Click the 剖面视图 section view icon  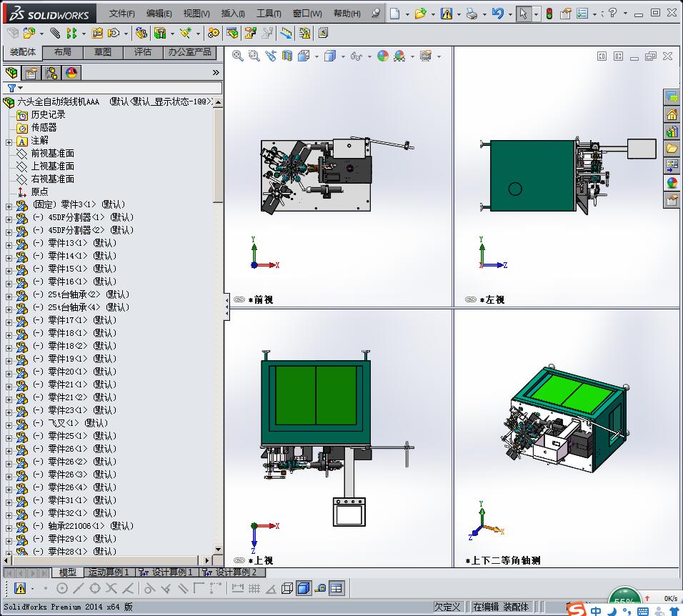(x=287, y=56)
